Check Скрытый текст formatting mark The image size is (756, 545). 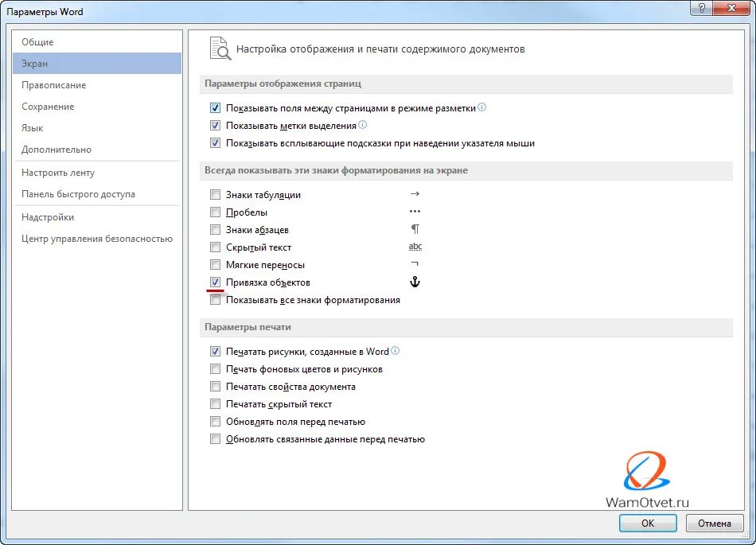point(215,247)
